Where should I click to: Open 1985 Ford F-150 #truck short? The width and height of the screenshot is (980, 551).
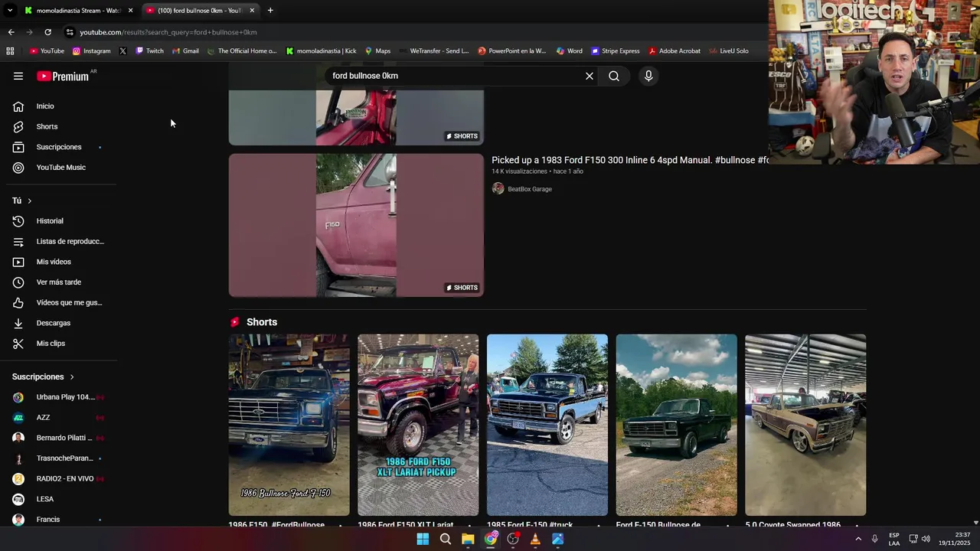(x=547, y=425)
